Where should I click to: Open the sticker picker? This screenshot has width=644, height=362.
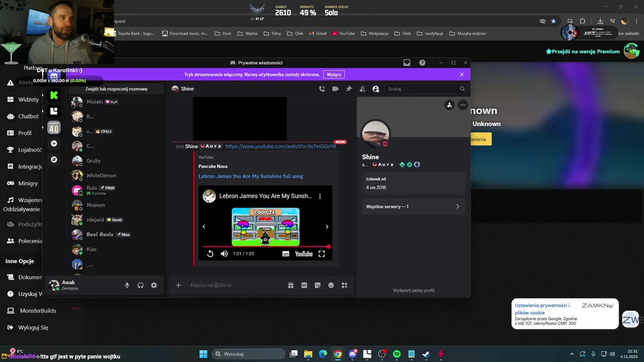point(317,285)
